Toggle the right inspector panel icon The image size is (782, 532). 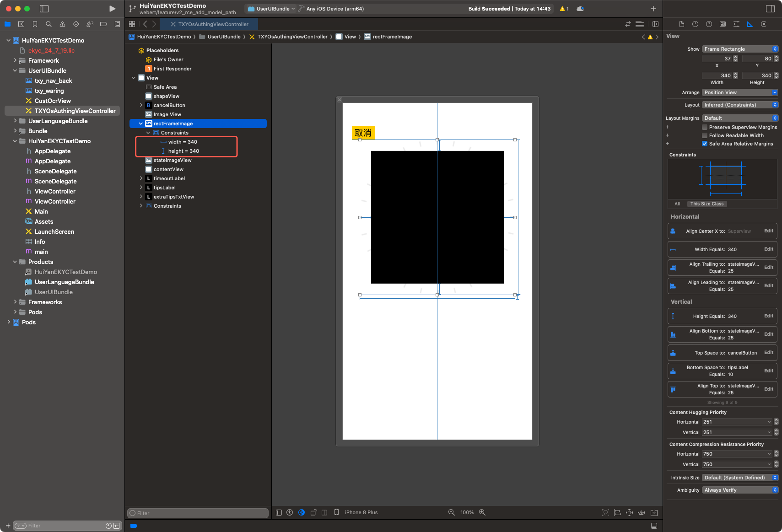[770, 9]
